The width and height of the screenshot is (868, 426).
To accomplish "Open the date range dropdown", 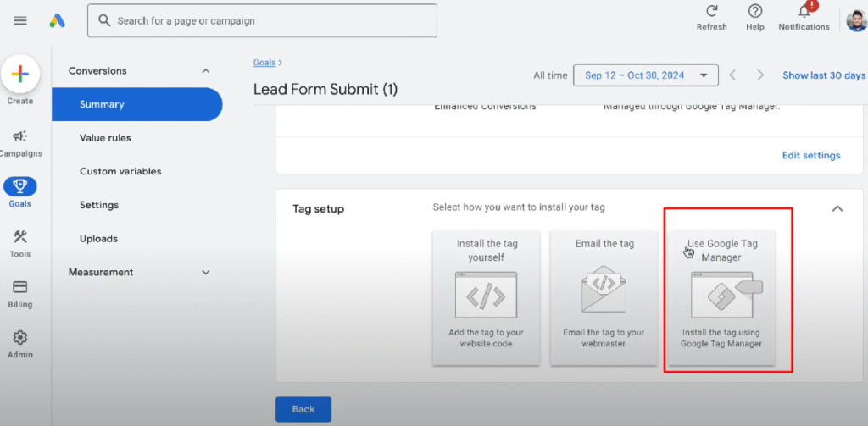I will click(645, 75).
